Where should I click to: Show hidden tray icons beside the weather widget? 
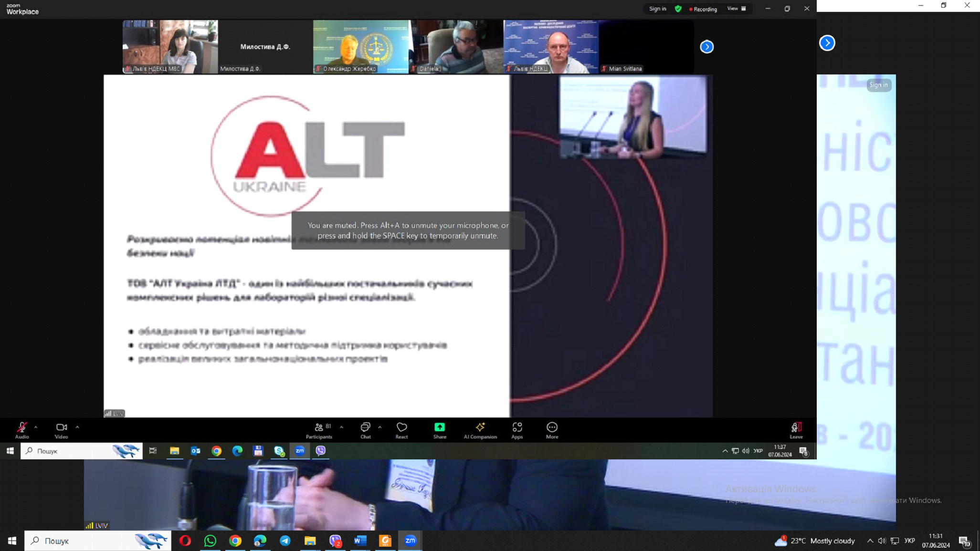click(870, 541)
